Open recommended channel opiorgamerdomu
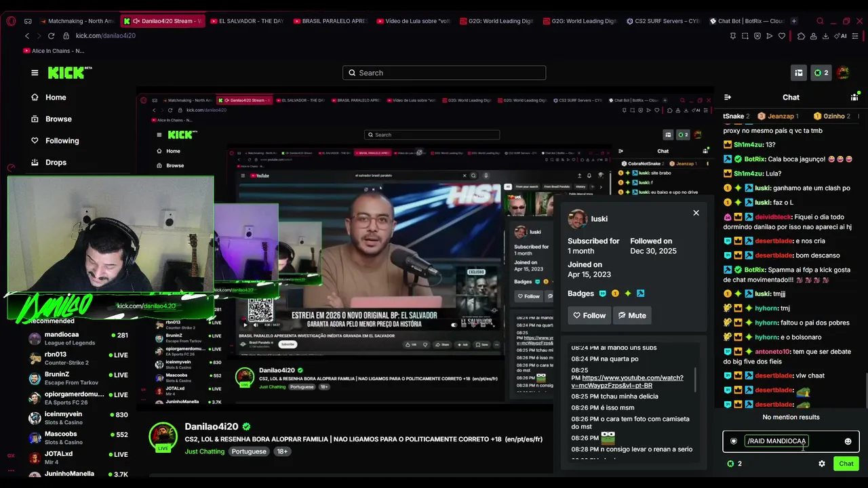868x488 pixels. coord(79,398)
